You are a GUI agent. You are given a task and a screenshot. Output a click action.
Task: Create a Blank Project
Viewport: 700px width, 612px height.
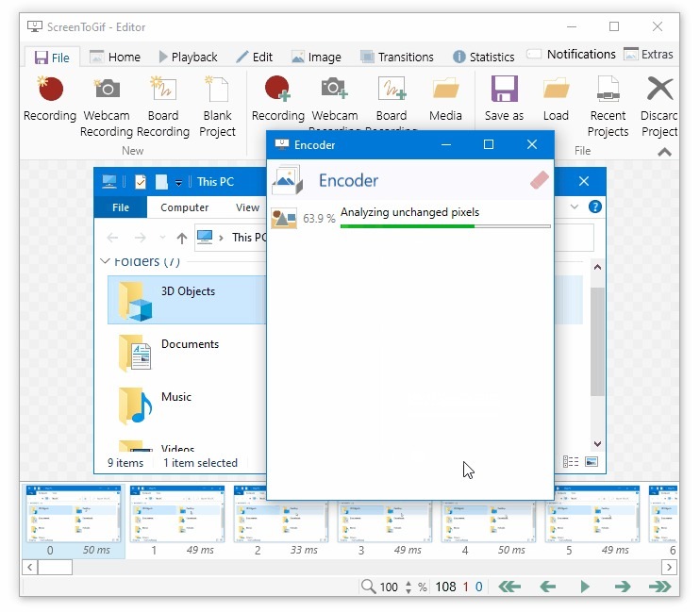pos(217,107)
